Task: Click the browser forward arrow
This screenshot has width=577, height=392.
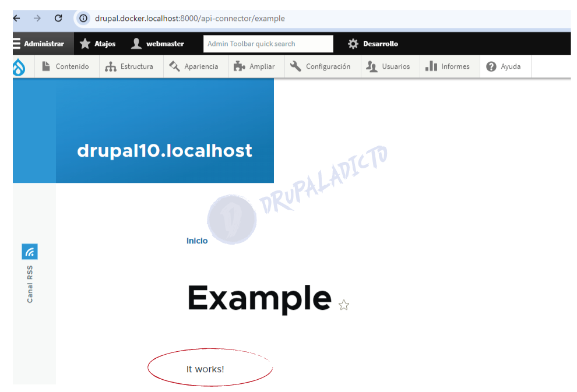Action: pos(37,18)
